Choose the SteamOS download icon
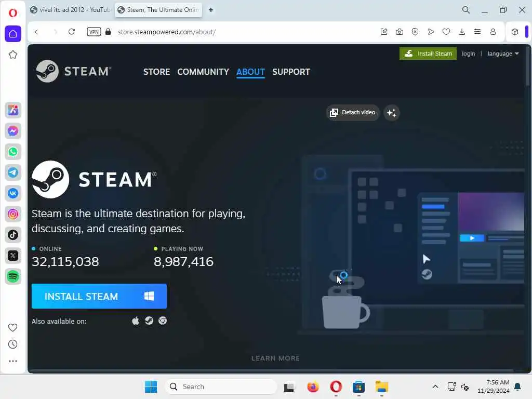The width and height of the screenshot is (532, 399). (149, 321)
